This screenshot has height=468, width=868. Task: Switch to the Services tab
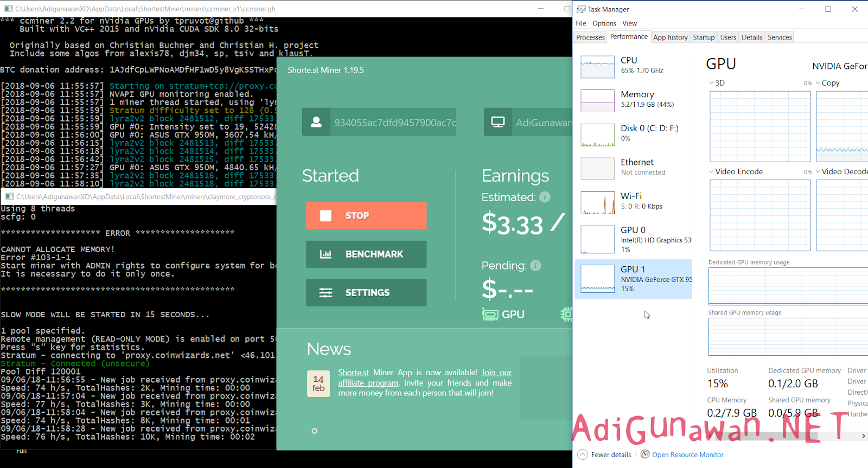coord(780,37)
